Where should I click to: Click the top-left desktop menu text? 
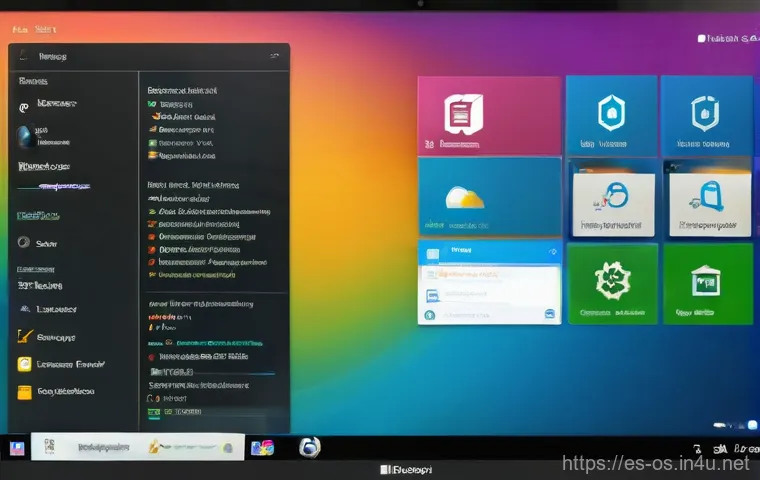pyautogui.click(x=34, y=30)
